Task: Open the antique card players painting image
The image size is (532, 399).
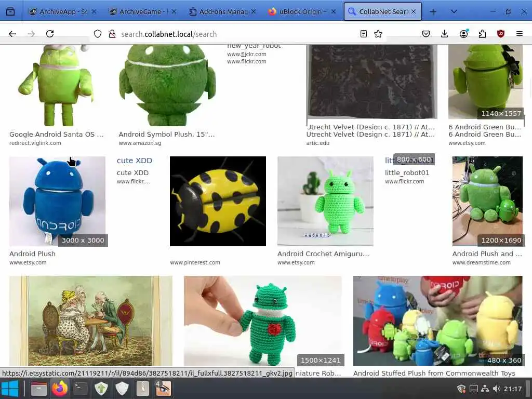Action: [91, 321]
